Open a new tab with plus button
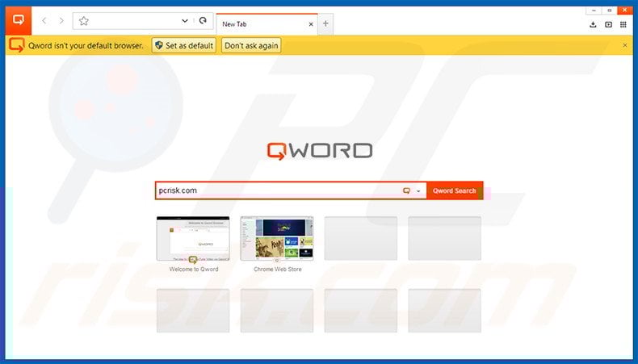Image resolution: width=638 pixels, height=364 pixels. coord(325,23)
